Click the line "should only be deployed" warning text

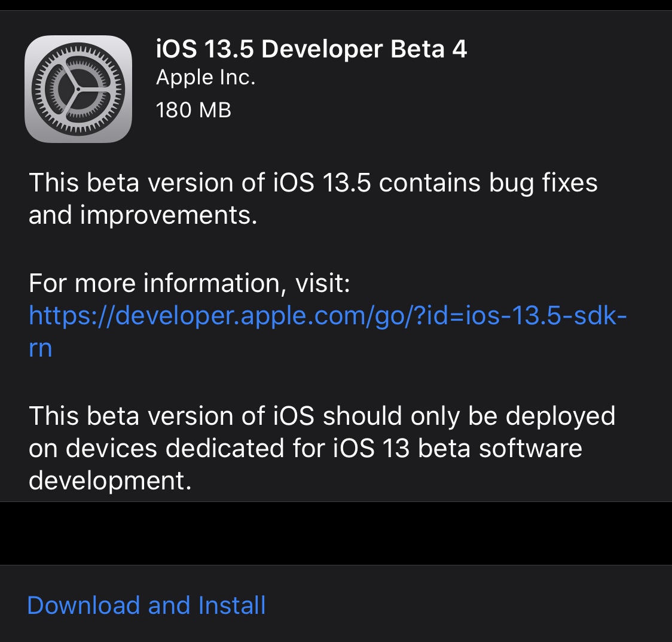(x=469, y=416)
